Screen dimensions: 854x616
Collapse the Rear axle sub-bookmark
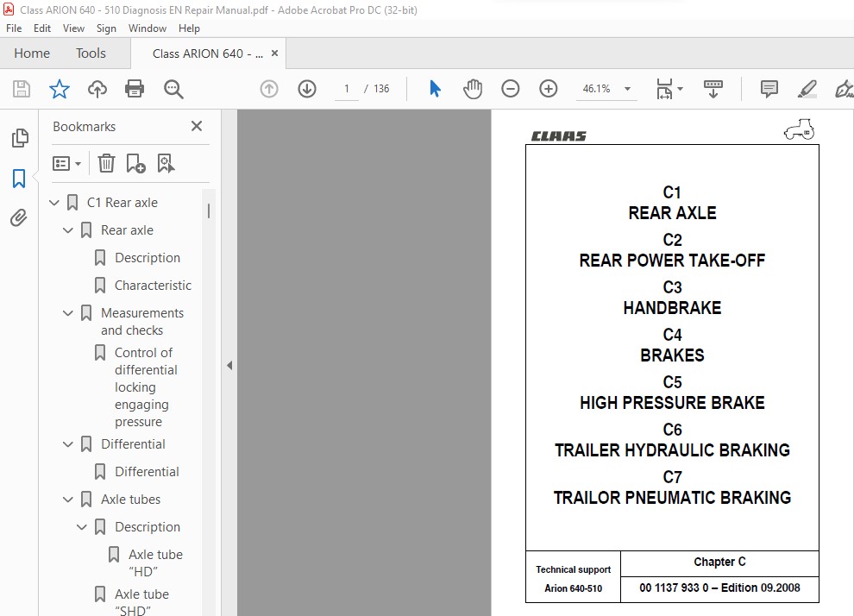coord(67,230)
